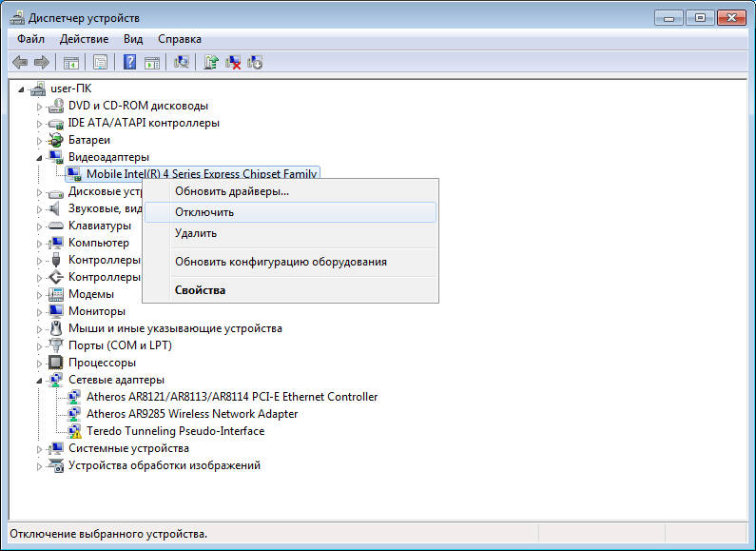Screen dimensions: 756x551
Task: Select the Компьютер category label
Action: pyautogui.click(x=99, y=243)
